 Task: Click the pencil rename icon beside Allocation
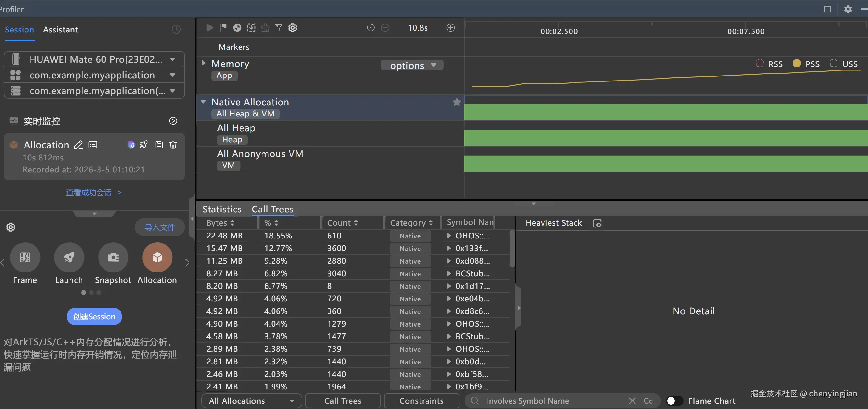(x=78, y=145)
